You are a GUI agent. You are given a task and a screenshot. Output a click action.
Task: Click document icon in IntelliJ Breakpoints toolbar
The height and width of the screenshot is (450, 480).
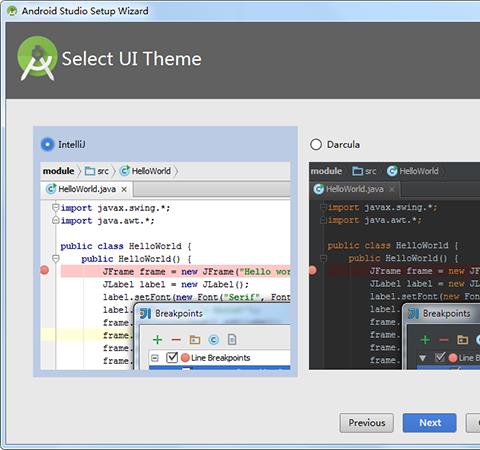point(232,340)
